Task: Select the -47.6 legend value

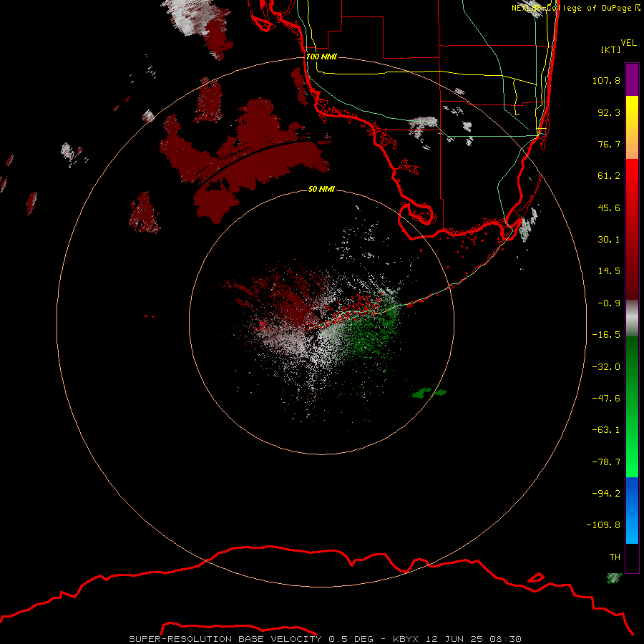Action: point(606,399)
